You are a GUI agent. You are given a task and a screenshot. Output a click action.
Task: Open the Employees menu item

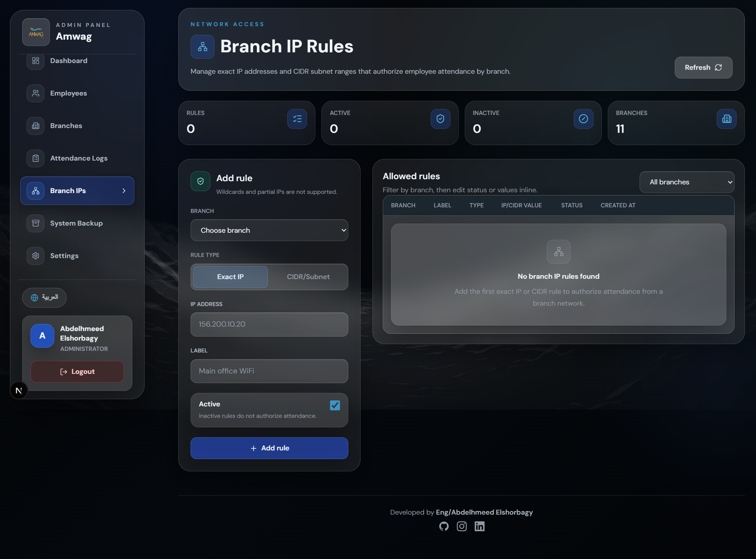77,93
